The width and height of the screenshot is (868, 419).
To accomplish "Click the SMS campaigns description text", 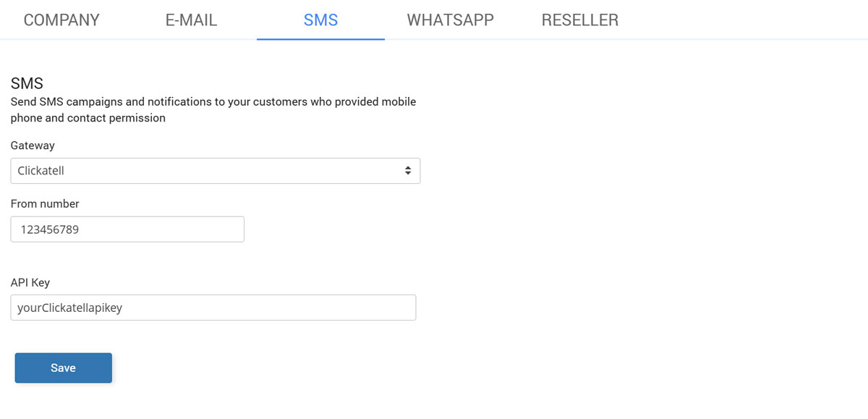I will pos(213,102).
